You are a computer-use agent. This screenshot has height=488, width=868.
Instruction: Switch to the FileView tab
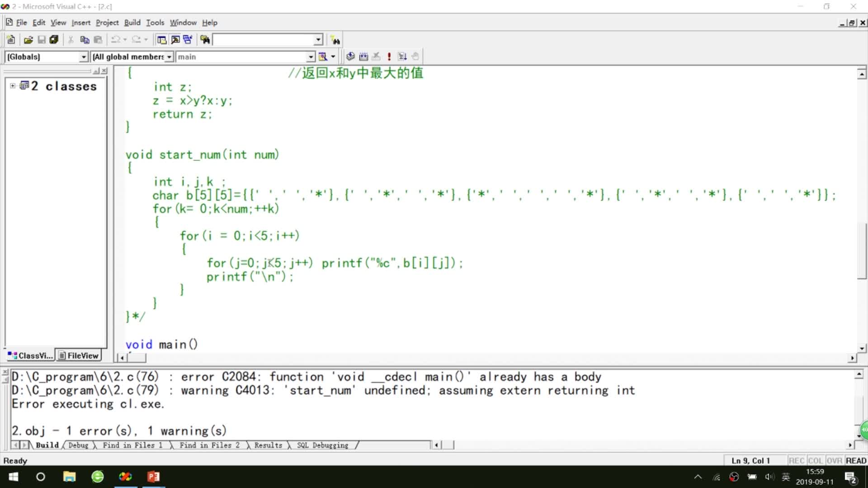(x=79, y=356)
